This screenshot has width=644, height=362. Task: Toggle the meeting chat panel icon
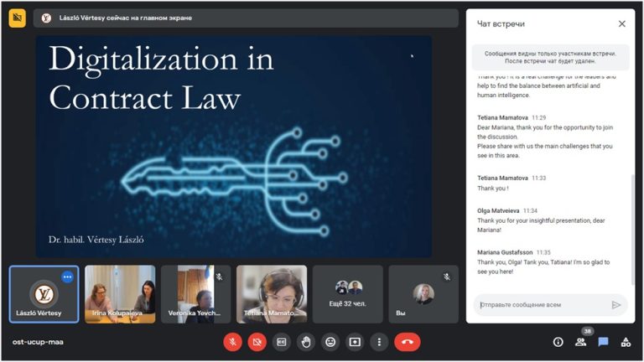pyautogui.click(x=603, y=342)
